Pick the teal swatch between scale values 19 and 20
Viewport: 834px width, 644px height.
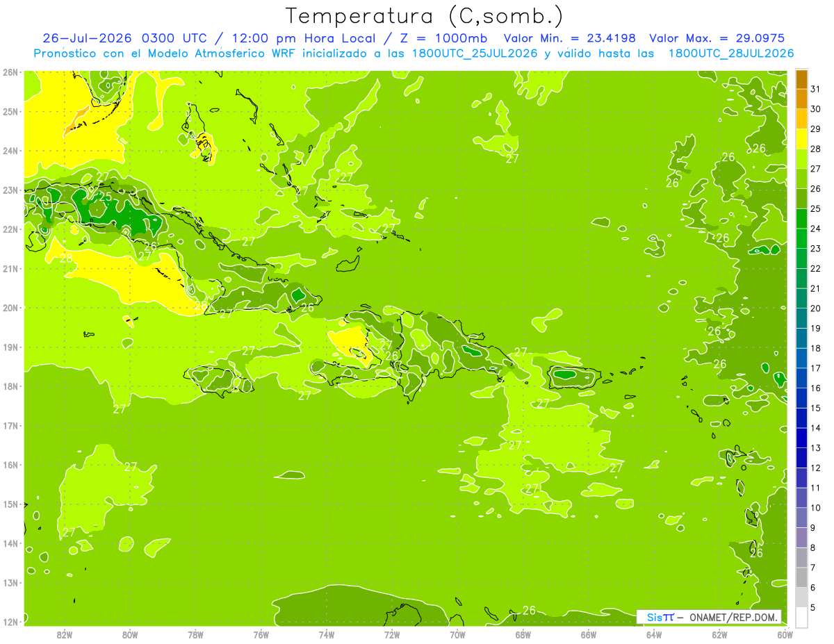coord(801,318)
